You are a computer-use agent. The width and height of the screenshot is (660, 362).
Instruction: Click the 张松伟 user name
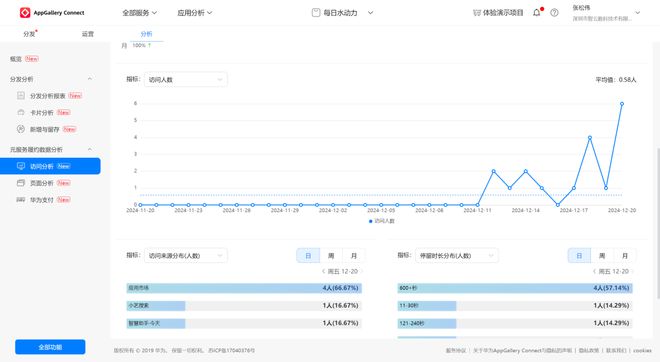pos(581,8)
